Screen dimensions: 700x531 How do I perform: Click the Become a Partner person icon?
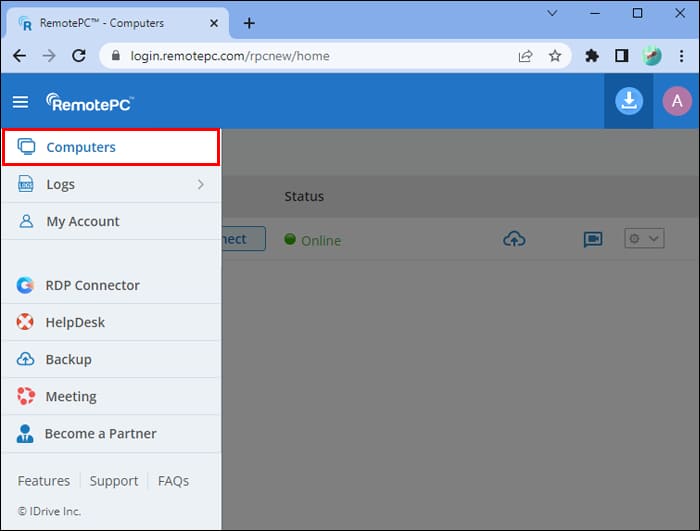[25, 433]
